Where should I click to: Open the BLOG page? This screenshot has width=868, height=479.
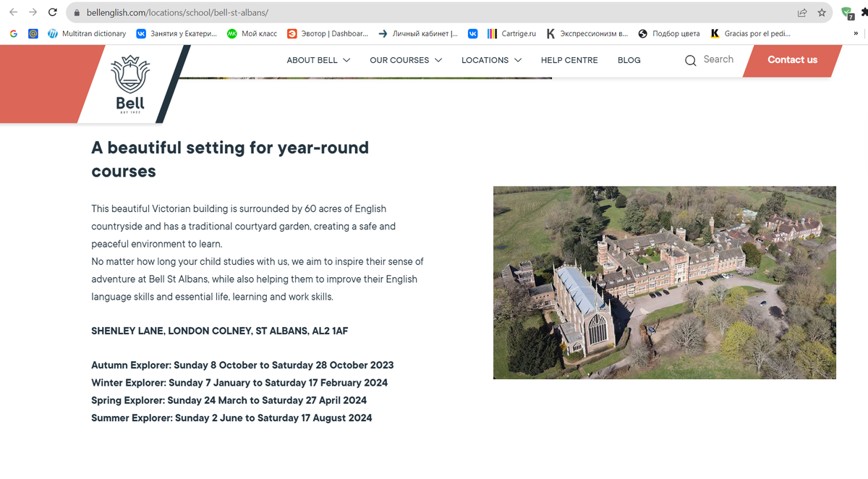pos(629,60)
